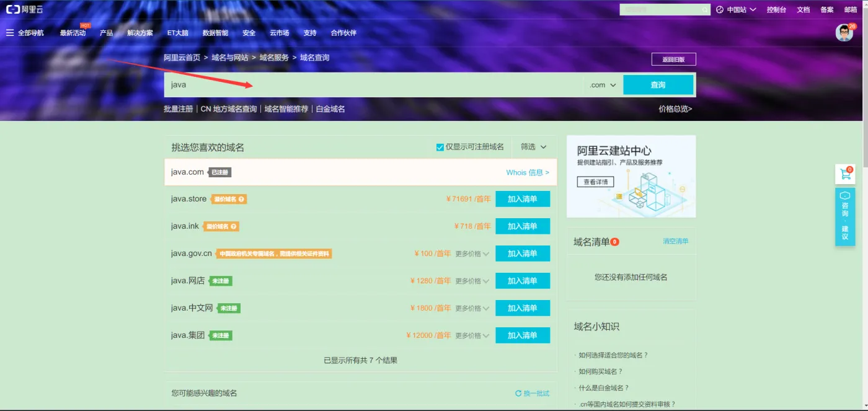Image resolution: width=868 pixels, height=411 pixels.
Task: Open the 域名智能推荐 link
Action: 286,109
